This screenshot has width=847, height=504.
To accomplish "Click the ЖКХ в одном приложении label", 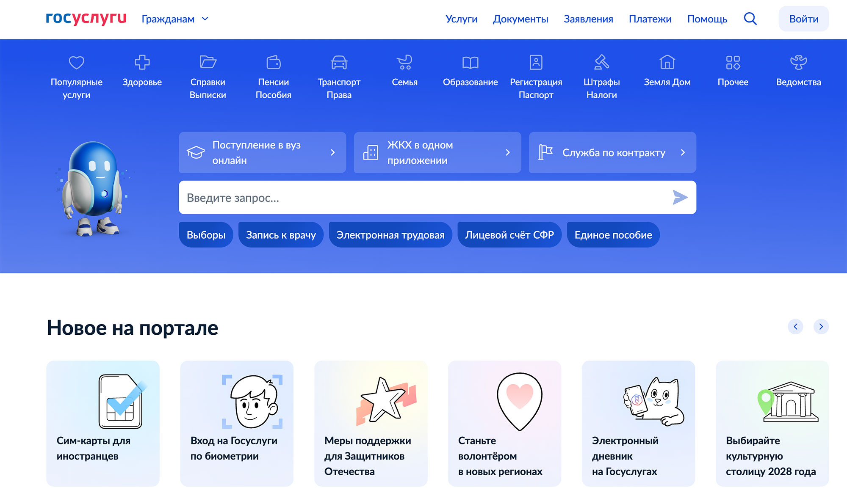I will click(x=420, y=153).
